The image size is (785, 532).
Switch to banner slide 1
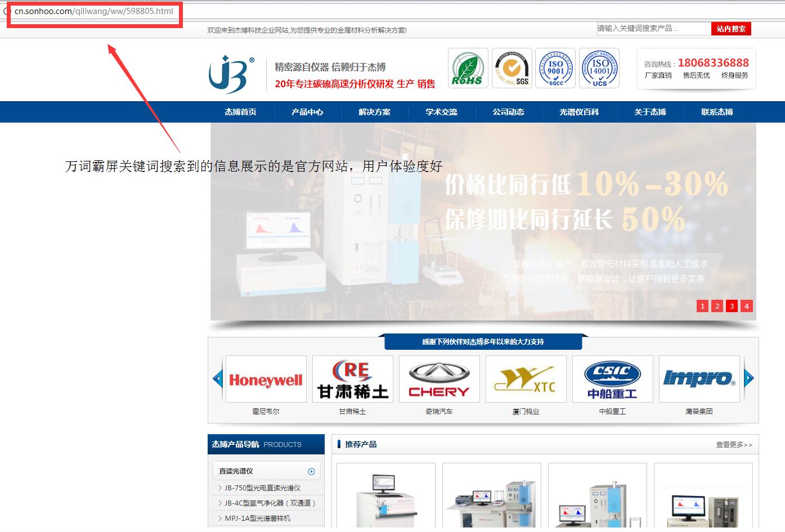(702, 306)
